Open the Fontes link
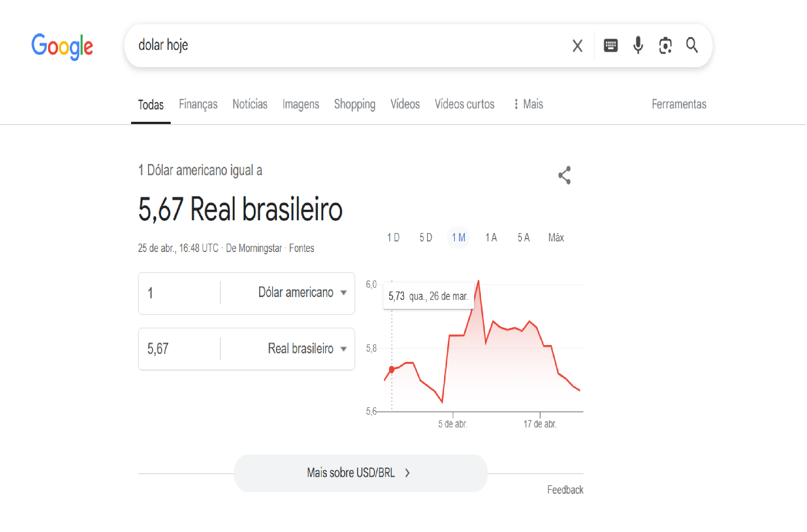807x532 pixels. point(302,248)
